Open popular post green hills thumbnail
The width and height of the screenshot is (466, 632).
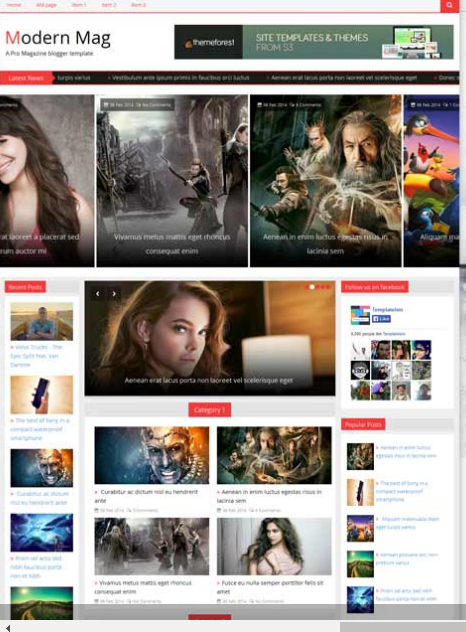coord(360,564)
